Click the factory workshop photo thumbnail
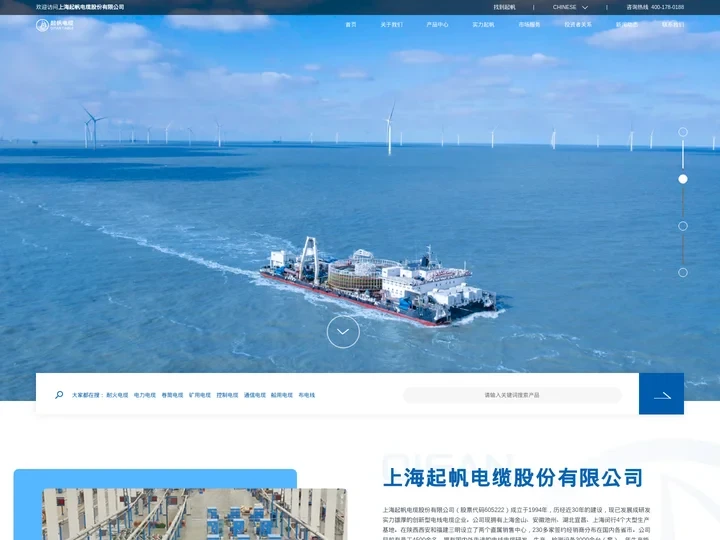 [194, 514]
